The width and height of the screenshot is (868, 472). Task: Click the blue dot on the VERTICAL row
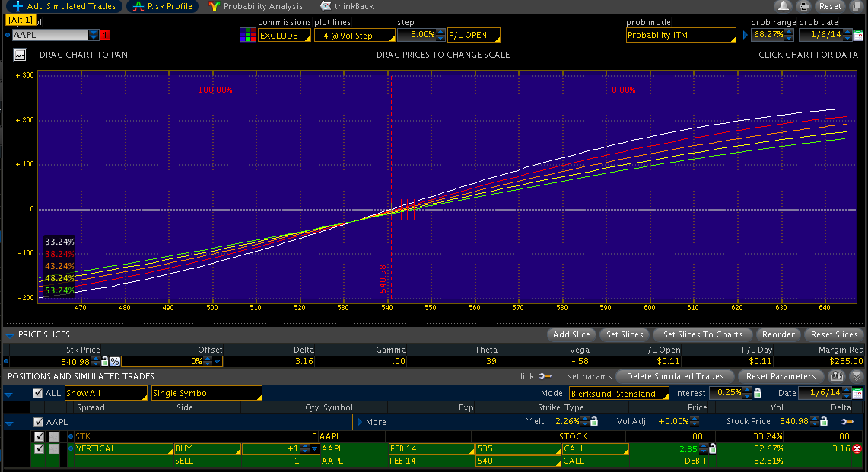(71, 448)
